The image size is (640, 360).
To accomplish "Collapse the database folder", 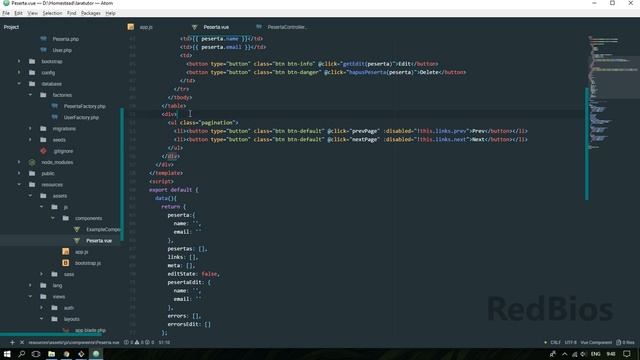I will click(x=19, y=84).
